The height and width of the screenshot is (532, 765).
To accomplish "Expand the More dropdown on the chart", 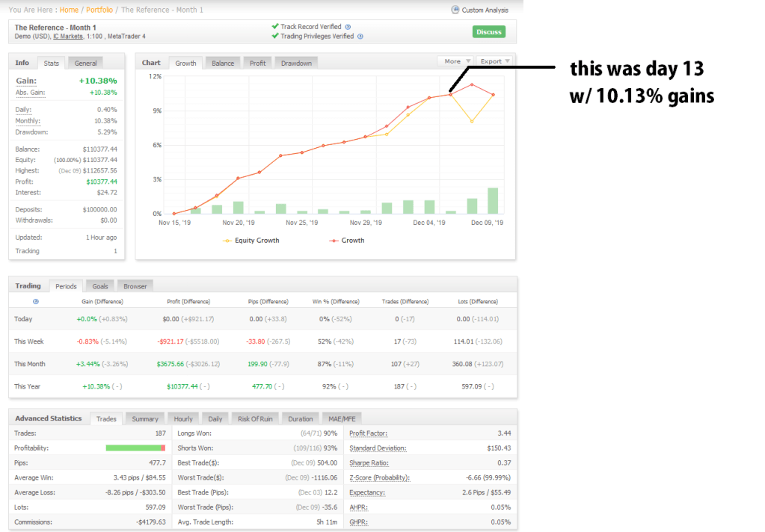I will pos(456,61).
